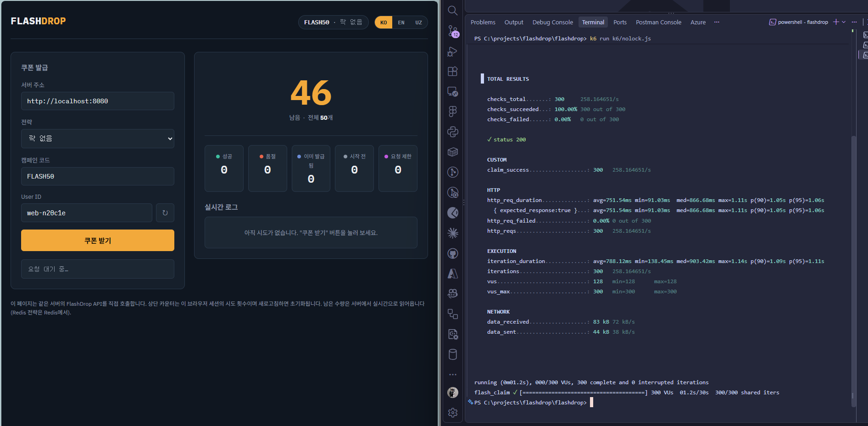Click the 서버 주소 input field
The image size is (868, 426).
[98, 101]
